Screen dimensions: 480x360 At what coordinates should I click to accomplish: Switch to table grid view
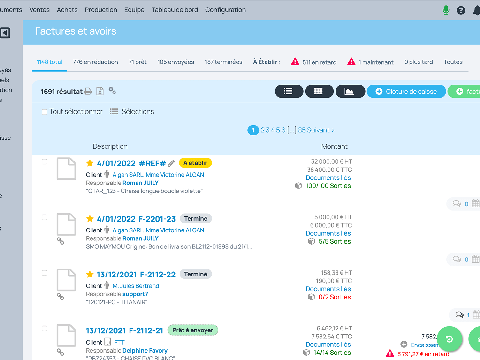pyautogui.click(x=319, y=91)
